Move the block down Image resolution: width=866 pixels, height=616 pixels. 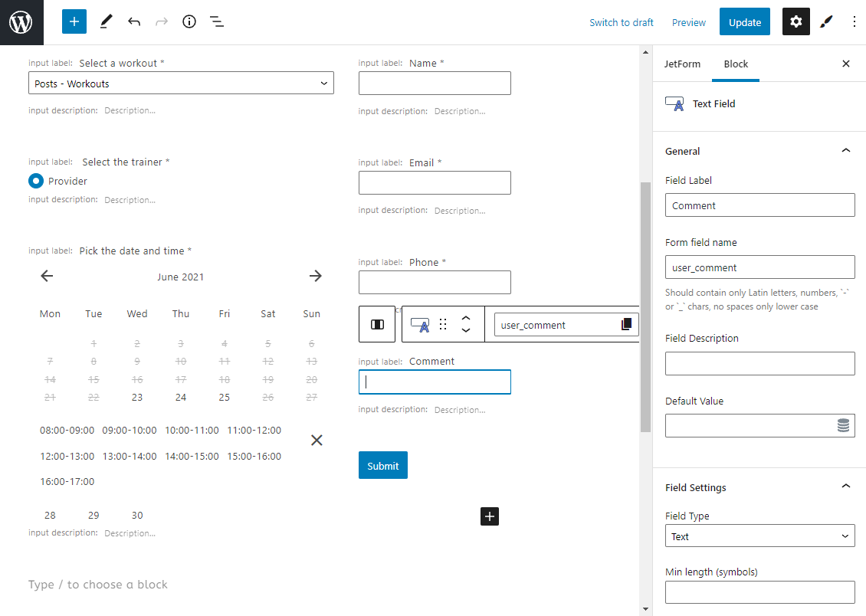click(x=466, y=330)
